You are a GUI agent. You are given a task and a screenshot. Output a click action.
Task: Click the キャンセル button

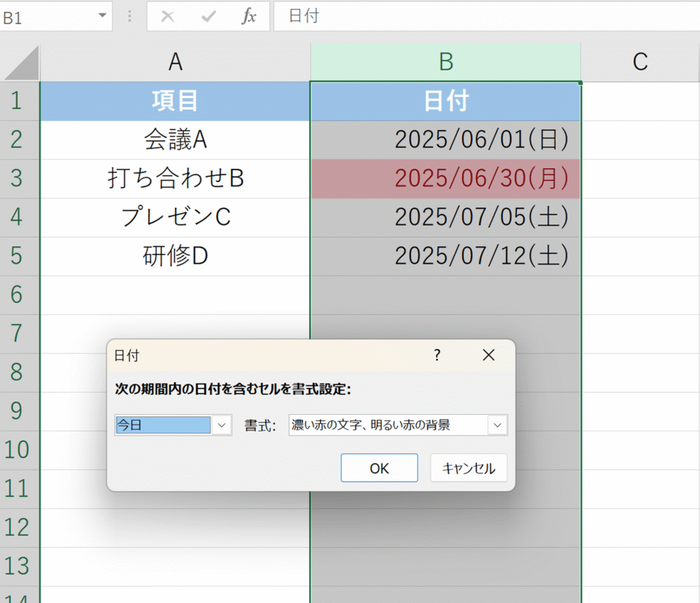[x=469, y=468]
